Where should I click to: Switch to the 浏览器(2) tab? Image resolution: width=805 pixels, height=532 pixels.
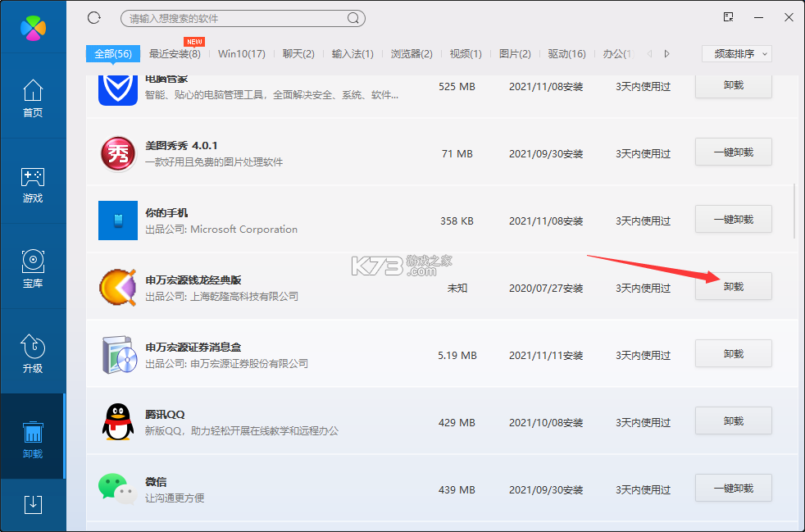point(412,54)
